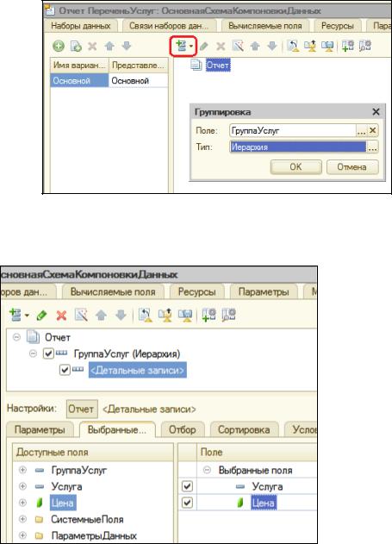Click add user setting icon in bottom toolbar
The width and height of the screenshot is (392, 544).
(209, 315)
